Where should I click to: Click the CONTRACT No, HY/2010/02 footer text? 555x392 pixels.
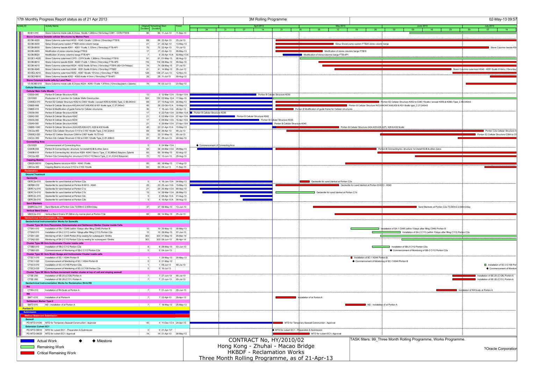click(x=266, y=340)
